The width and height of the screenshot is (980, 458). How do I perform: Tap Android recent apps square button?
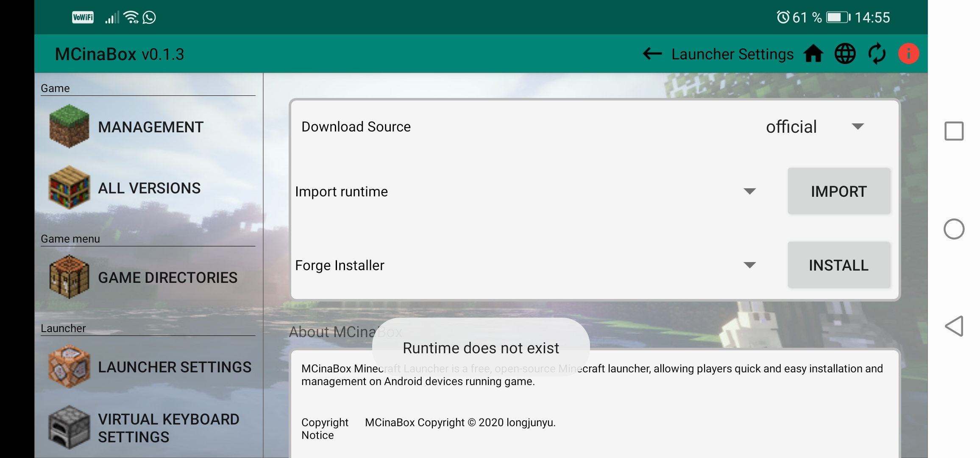pos(954,131)
